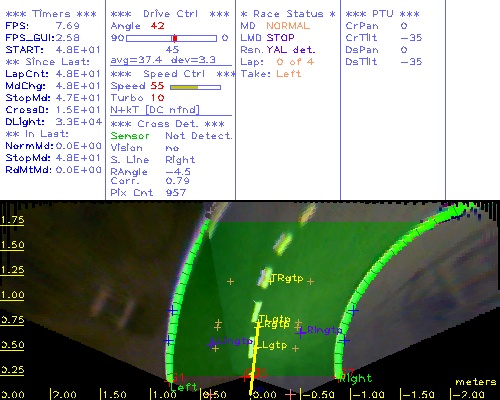Image resolution: width=500 pixels, height=400 pixels.
Task: Click the NORMAL mode status value
Action: pyautogui.click(x=288, y=26)
